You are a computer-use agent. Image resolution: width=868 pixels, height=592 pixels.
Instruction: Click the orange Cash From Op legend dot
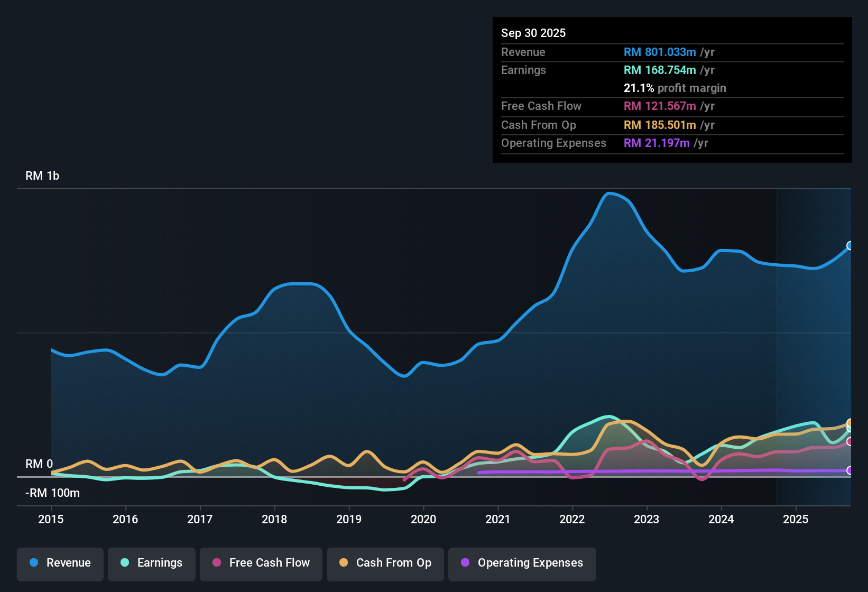[x=344, y=563]
